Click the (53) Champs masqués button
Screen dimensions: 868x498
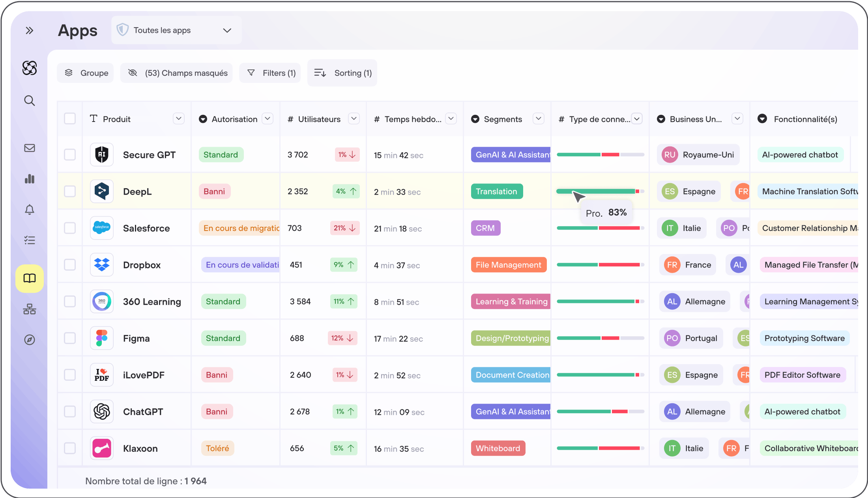pyautogui.click(x=177, y=73)
